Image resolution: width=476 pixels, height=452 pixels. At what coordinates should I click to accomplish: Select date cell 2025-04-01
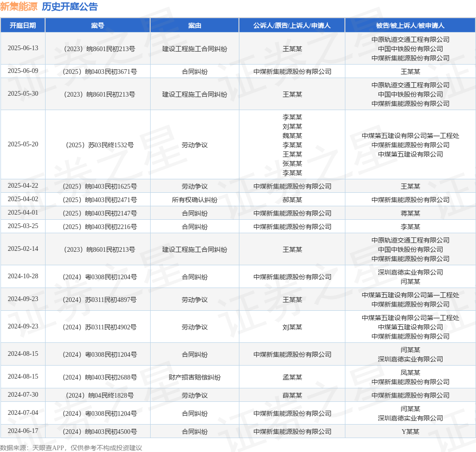(x=23, y=212)
